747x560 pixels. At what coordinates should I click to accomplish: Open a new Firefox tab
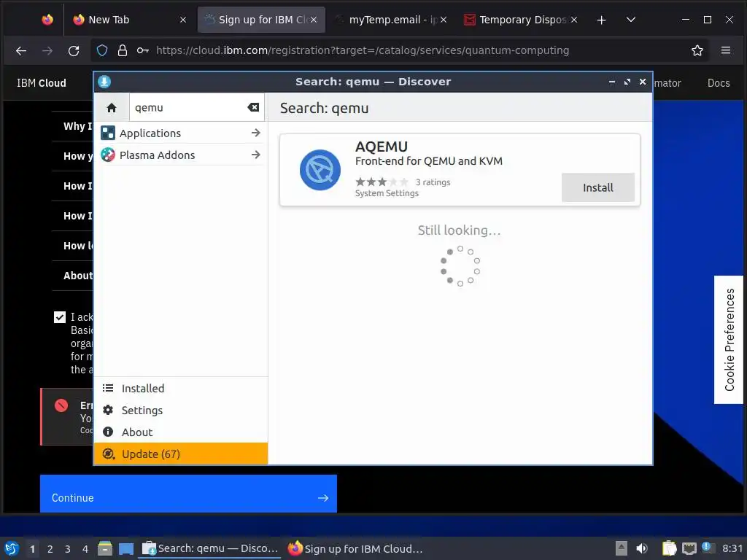point(602,20)
